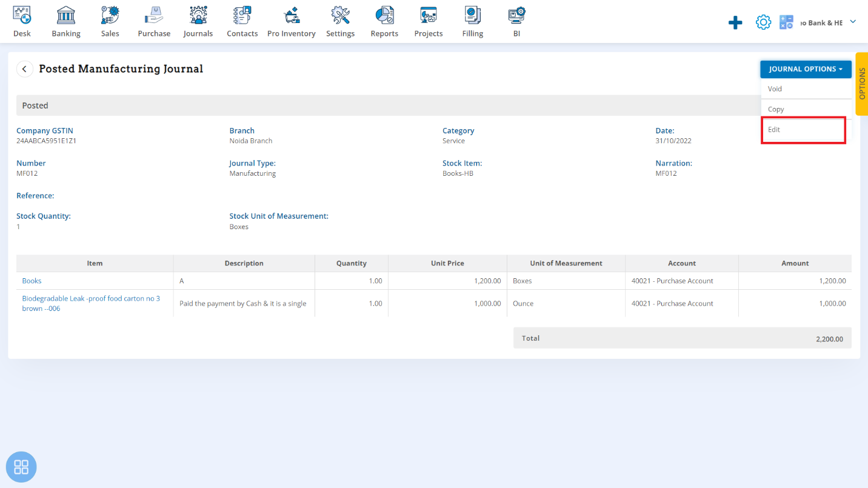Open the yellow OPTIONS side tab
868x488 pixels.
tap(862, 84)
